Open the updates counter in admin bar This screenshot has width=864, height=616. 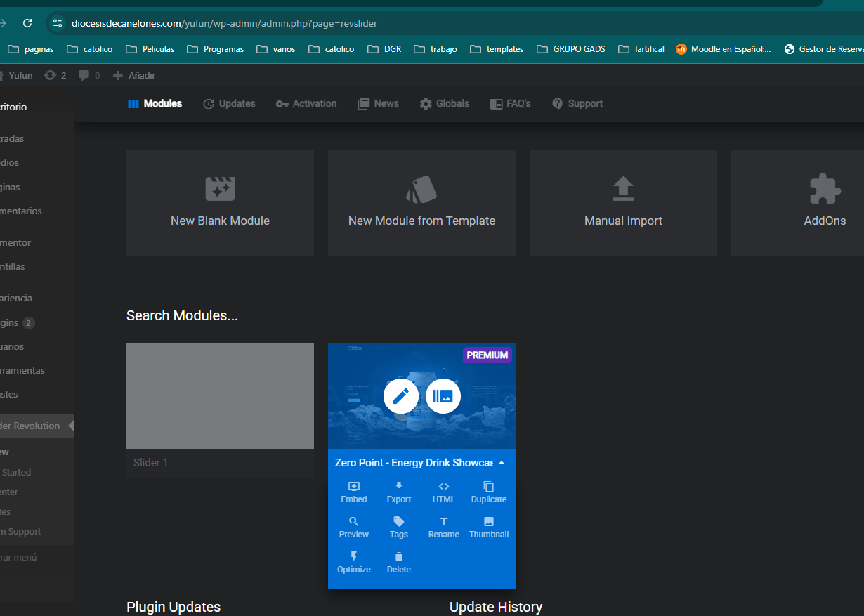[55, 75]
